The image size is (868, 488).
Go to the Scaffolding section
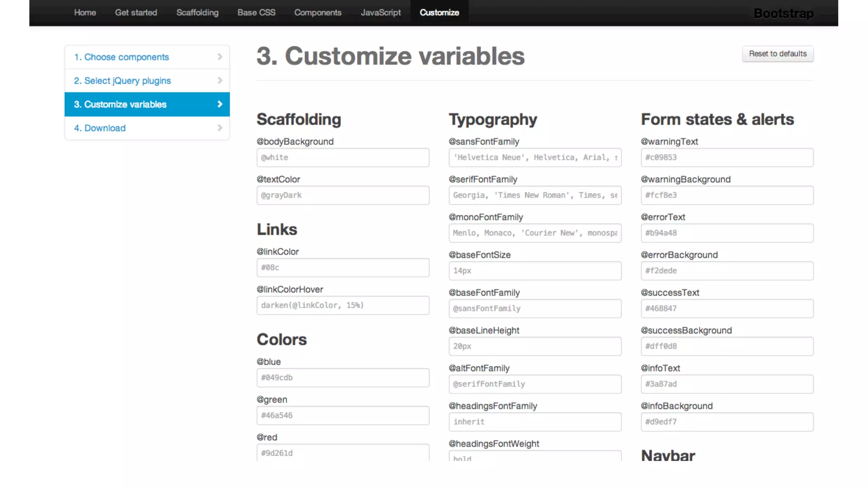[x=198, y=13]
